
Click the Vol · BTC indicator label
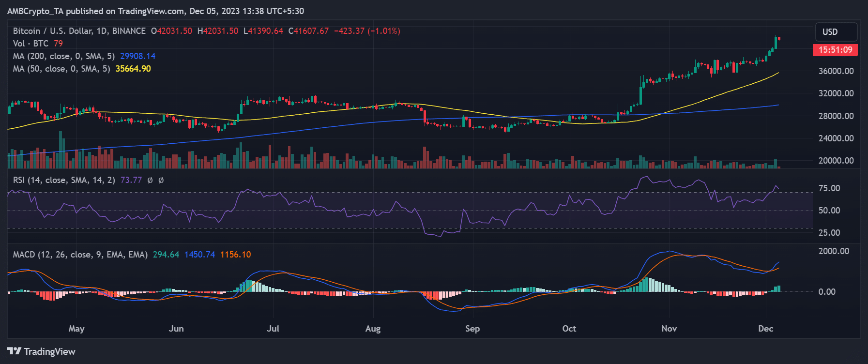tap(30, 44)
